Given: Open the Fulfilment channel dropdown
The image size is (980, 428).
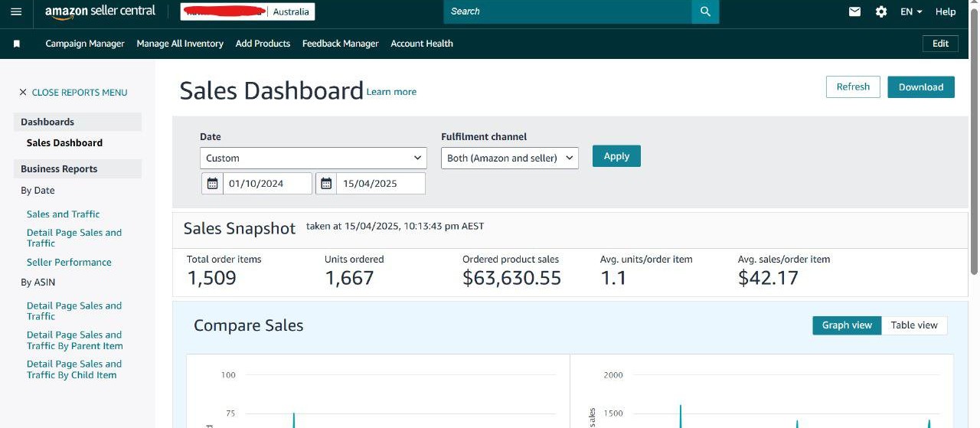Looking at the screenshot, I should 510,158.
